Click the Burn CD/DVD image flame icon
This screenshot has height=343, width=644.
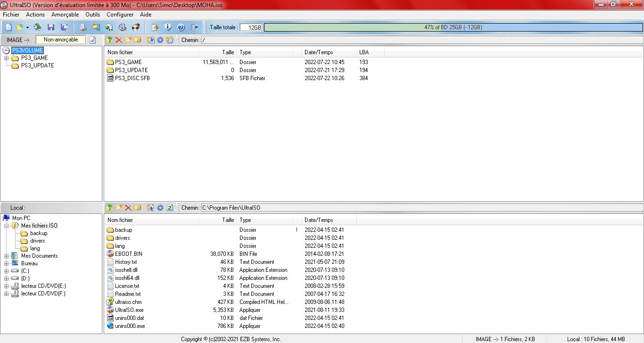(136, 28)
